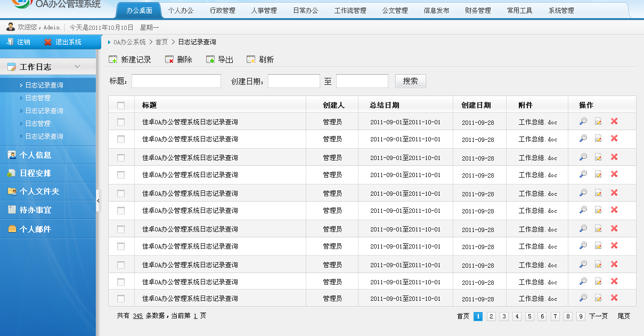Click the 下一页 pagination link

(x=598, y=316)
